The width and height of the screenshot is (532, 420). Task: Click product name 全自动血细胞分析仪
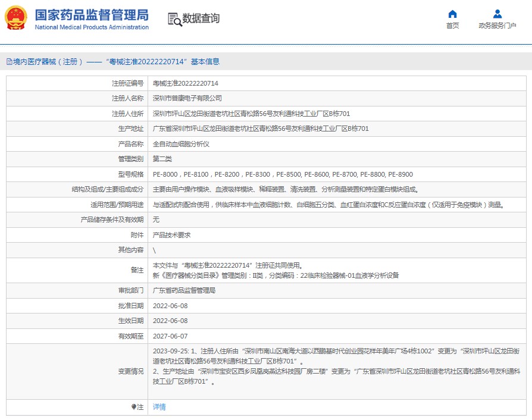click(x=181, y=144)
